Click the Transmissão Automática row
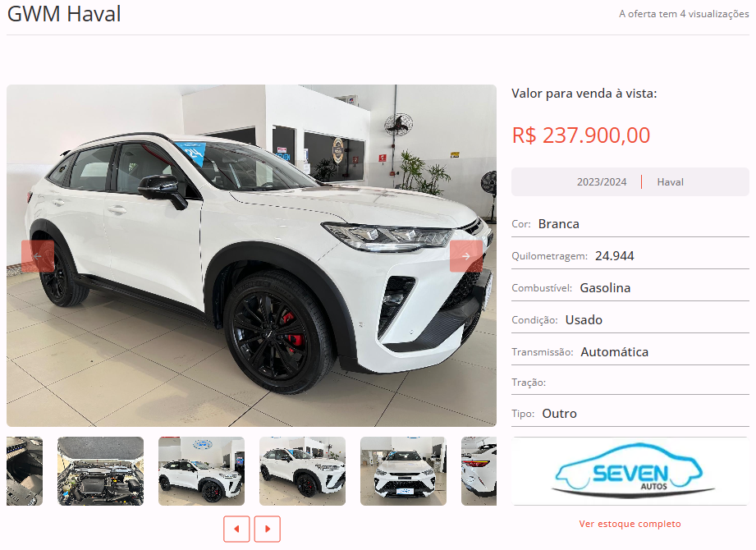Screen dimensions: 756x550 pos(630,352)
